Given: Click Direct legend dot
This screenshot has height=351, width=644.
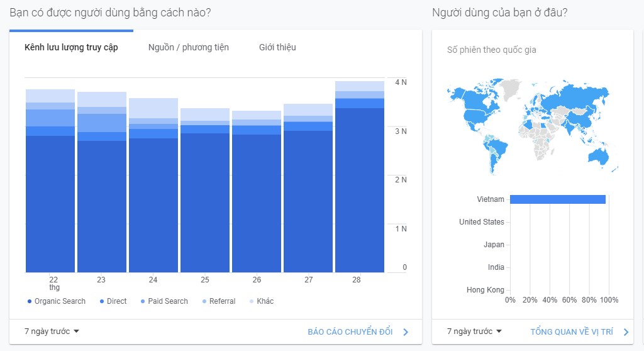Looking at the screenshot, I should (x=102, y=301).
